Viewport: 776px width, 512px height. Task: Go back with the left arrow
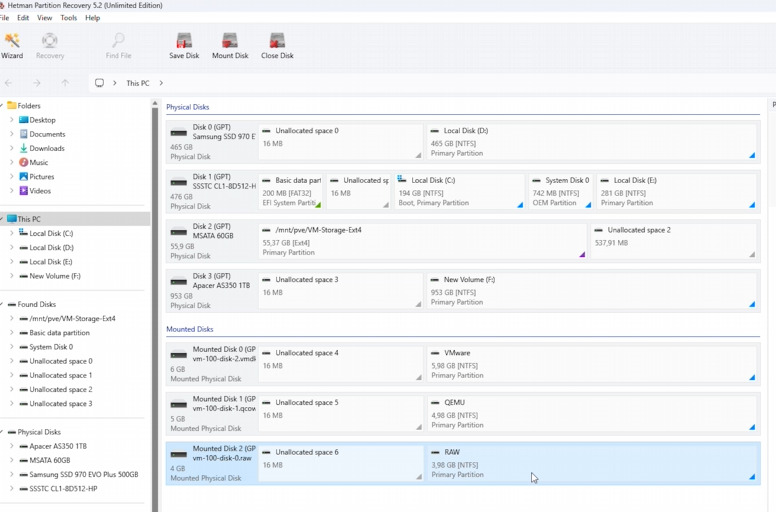pos(8,83)
